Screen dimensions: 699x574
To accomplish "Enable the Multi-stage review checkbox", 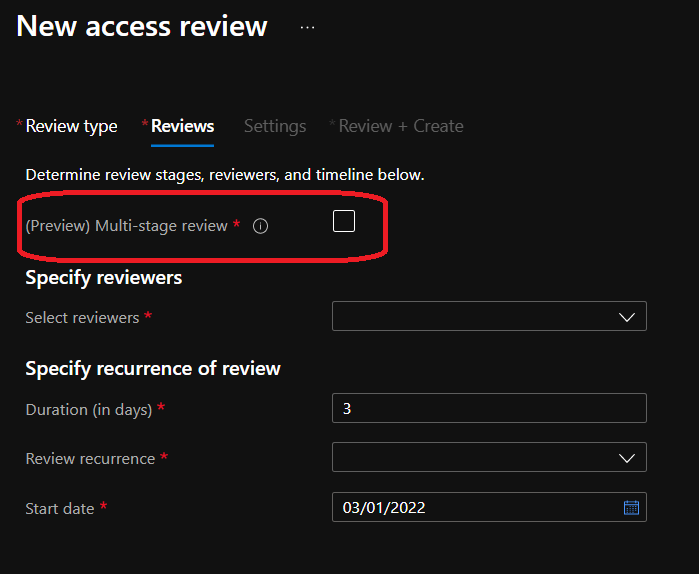I will click(344, 221).
